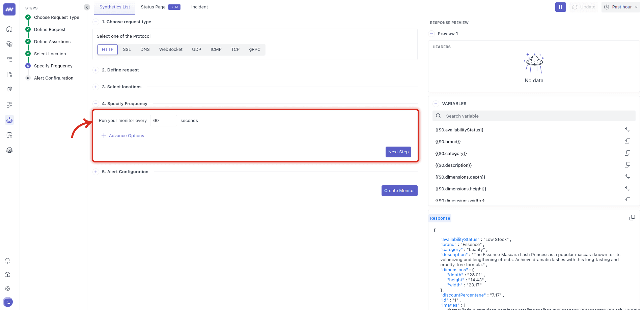Image resolution: width=644 pixels, height=310 pixels.
Task: Collapse the steps sidebar panel
Action: pyautogui.click(x=87, y=7)
